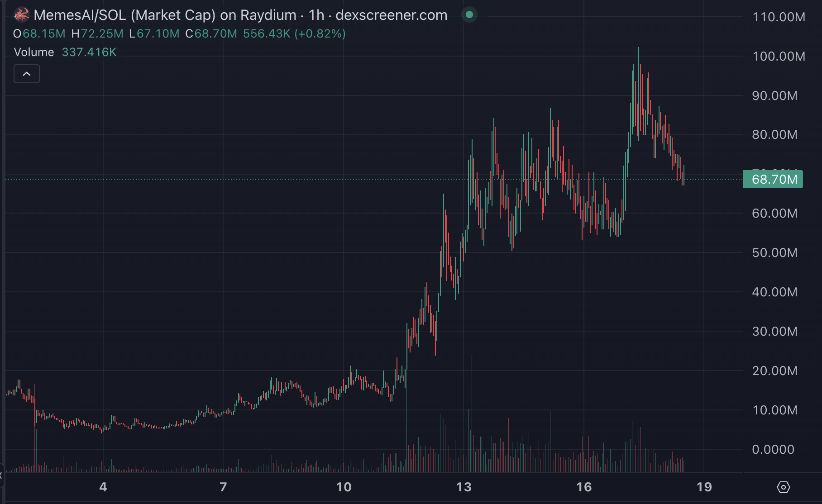
Task: Open chart settings hexagon gear icon
Action: tap(783, 487)
